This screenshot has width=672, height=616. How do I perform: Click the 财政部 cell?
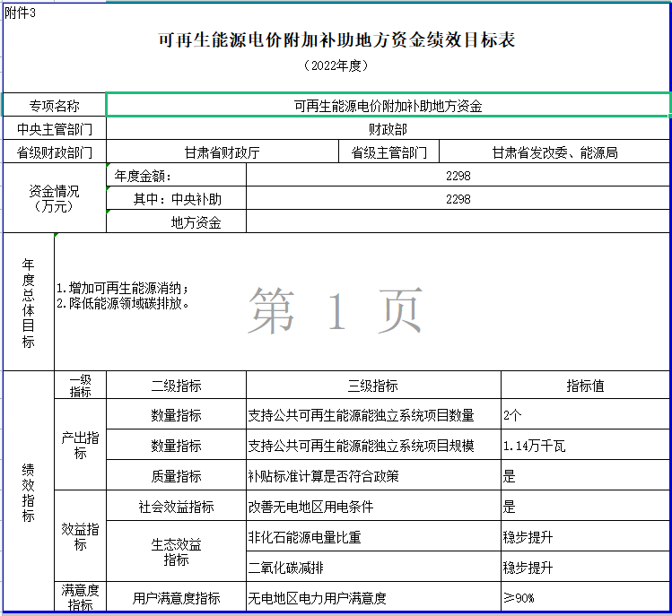click(388, 129)
